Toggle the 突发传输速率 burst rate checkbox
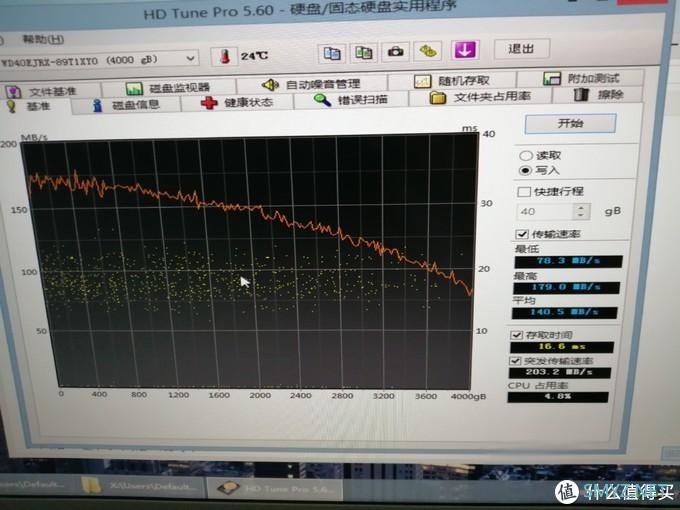 515,361
